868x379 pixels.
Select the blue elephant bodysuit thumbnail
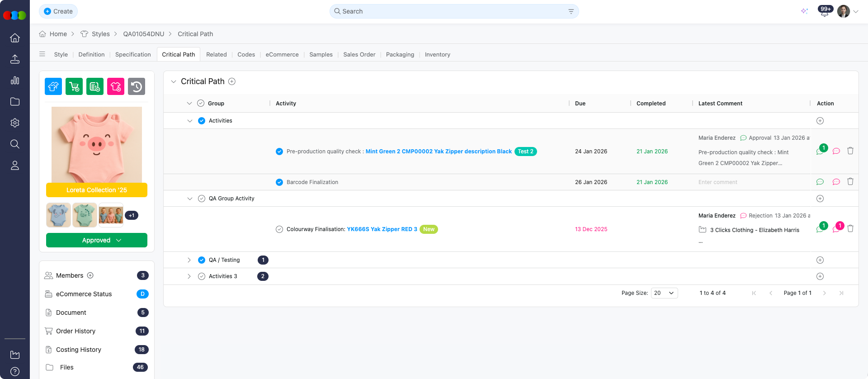point(58,215)
